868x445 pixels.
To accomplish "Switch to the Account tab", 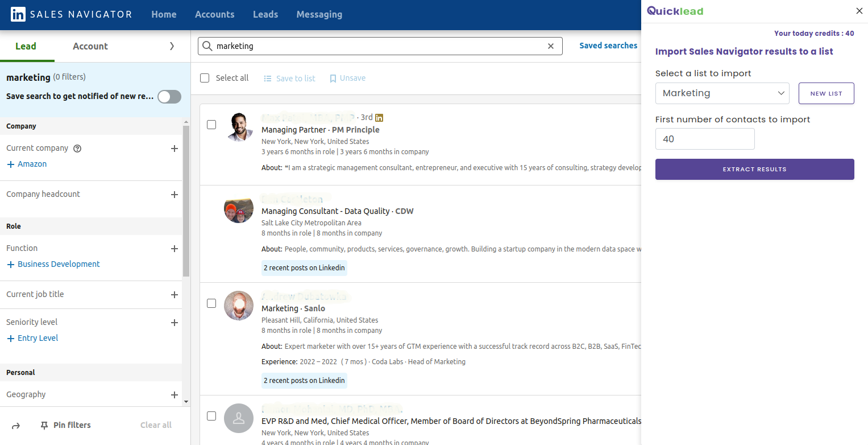I will 90,46.
